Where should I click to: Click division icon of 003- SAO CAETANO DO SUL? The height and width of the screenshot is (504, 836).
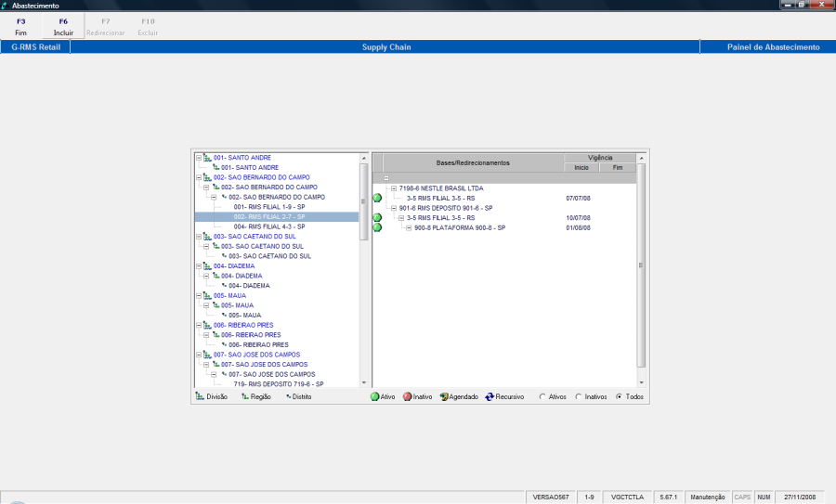coord(207,237)
